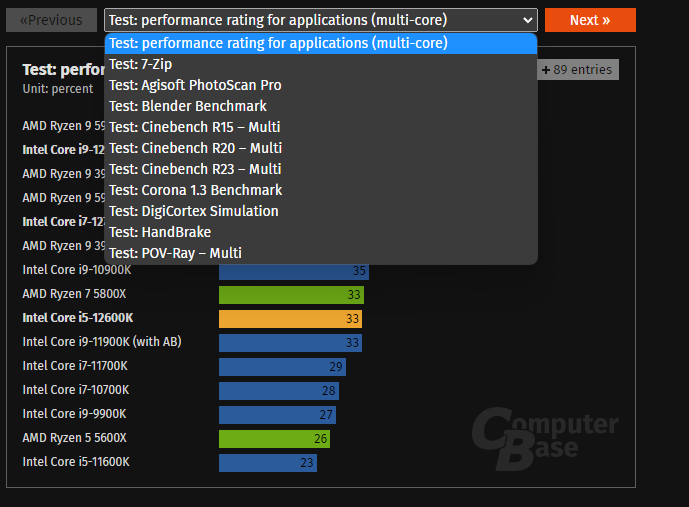Choose Test: Cinebench R15 – Multi
The height and width of the screenshot is (507, 689).
(321, 127)
